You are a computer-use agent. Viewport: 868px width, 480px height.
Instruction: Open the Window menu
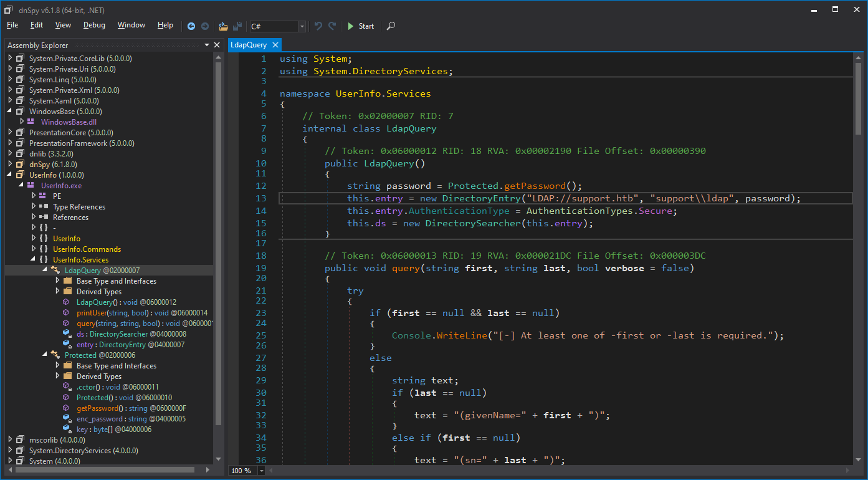click(x=131, y=26)
